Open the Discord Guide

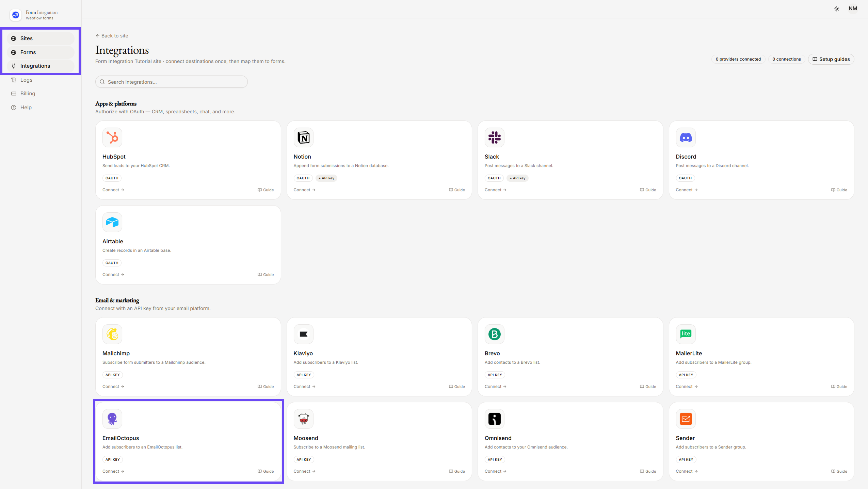click(x=839, y=190)
